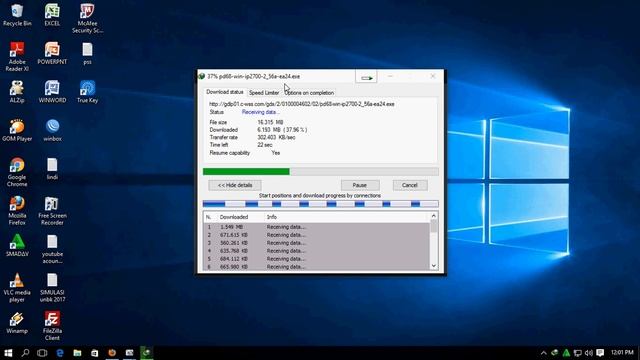Open the volume control in tray
This screenshot has width=640, height=360.
point(589,353)
